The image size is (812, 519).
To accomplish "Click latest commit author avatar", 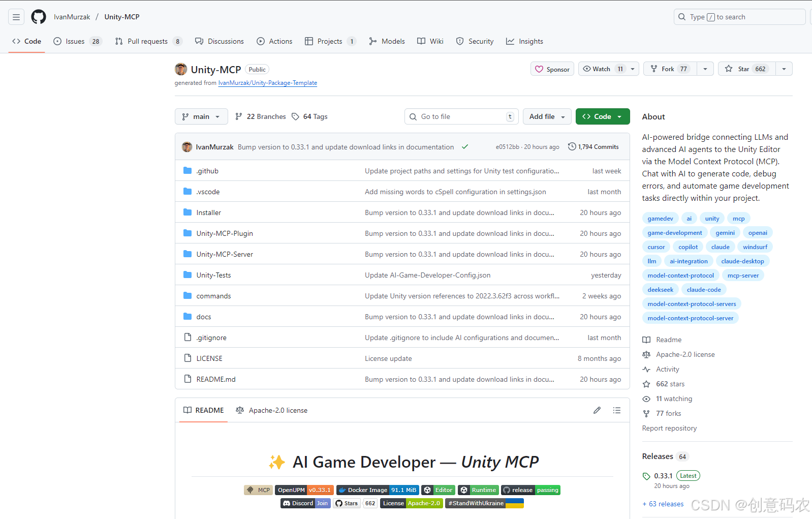I will pos(187,147).
